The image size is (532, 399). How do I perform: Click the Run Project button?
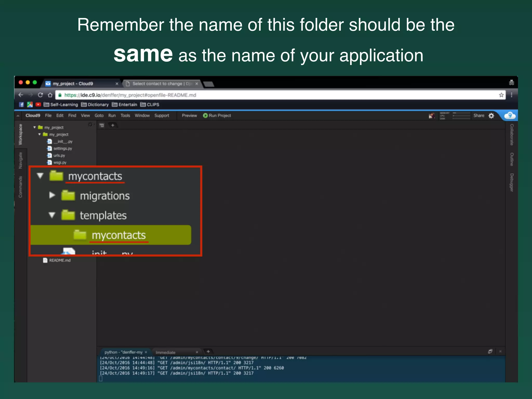point(217,116)
